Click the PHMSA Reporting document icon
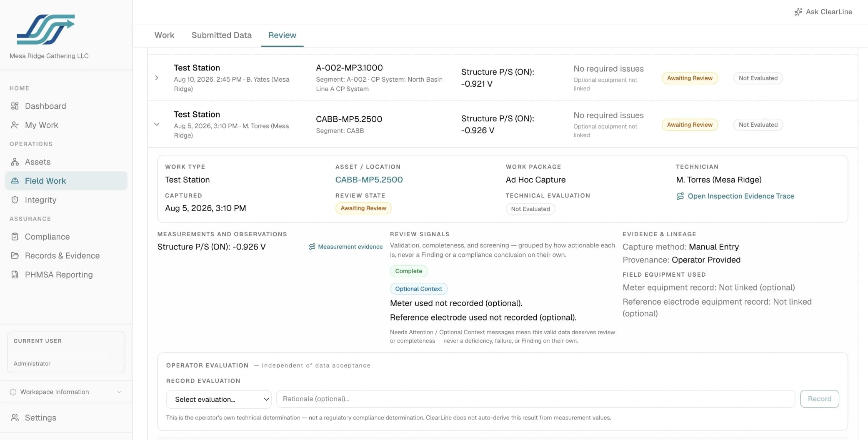The height and width of the screenshot is (440, 868). [15, 275]
